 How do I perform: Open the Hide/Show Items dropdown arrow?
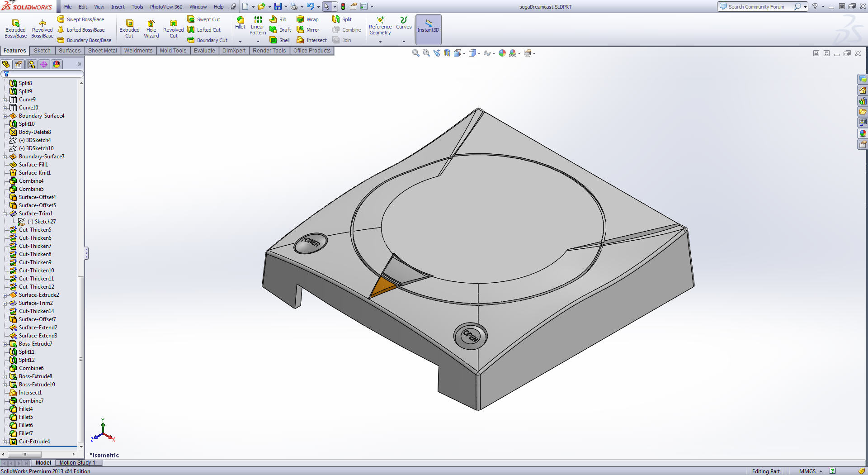click(494, 53)
